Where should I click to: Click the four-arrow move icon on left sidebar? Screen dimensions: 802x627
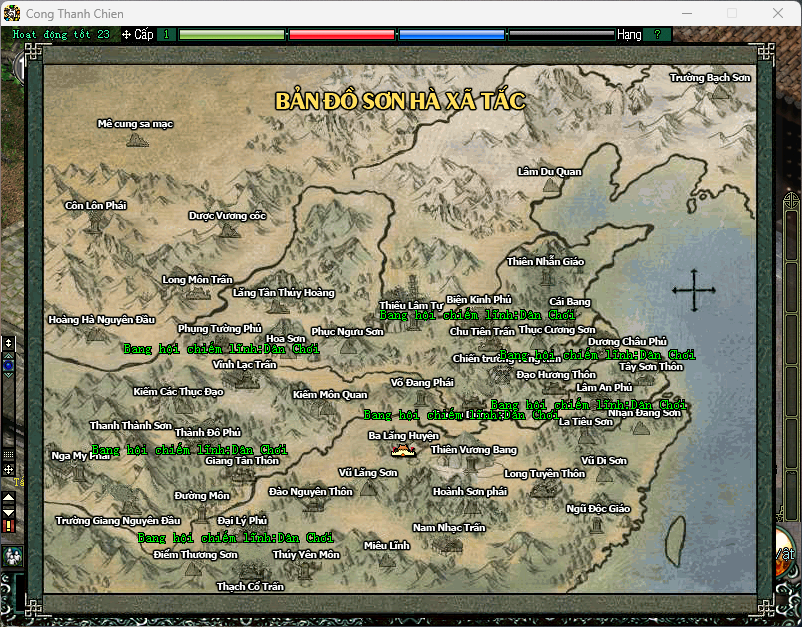point(9,469)
